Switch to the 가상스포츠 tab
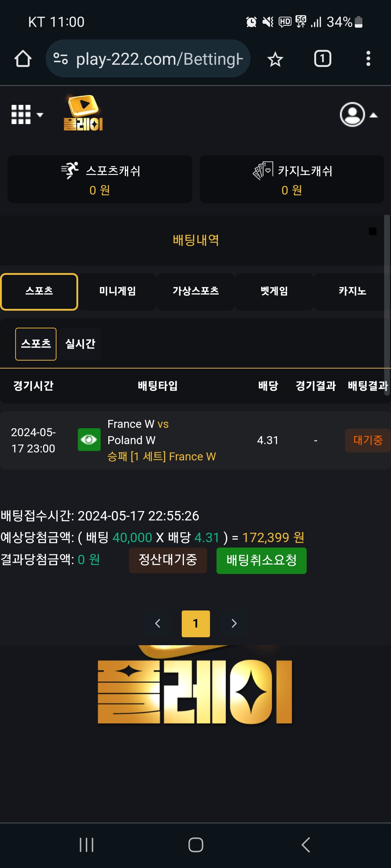The image size is (391, 868). coord(196,292)
